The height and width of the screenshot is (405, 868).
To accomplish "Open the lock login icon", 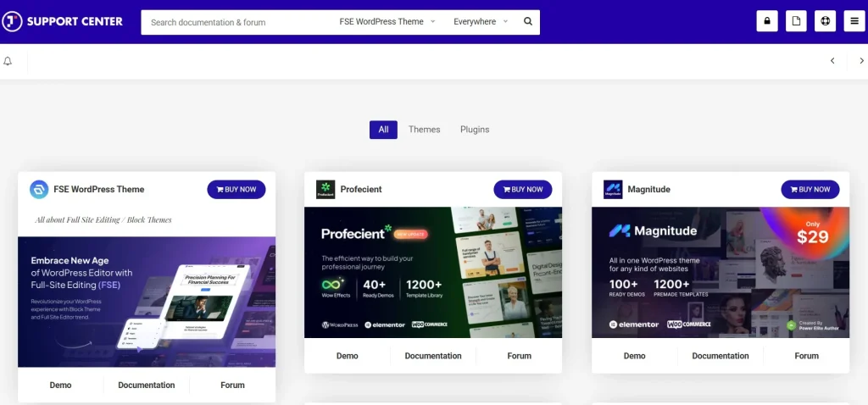I will point(767,21).
